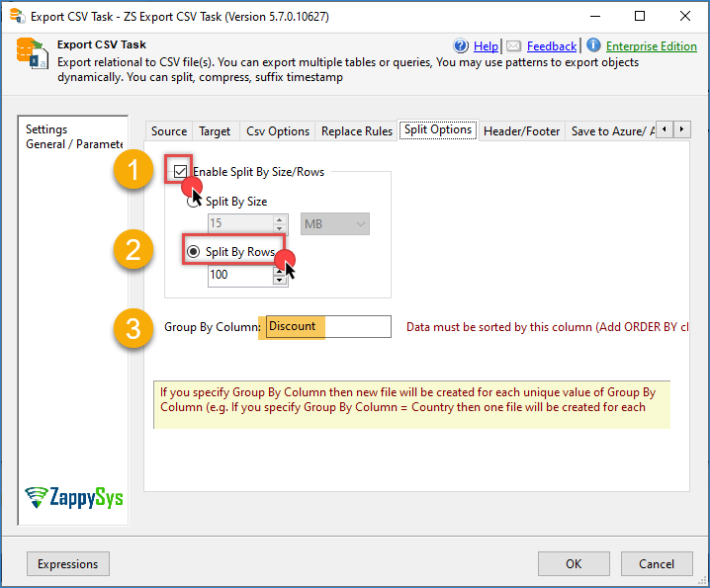Click the Feedback envelope icon
This screenshot has width=710, height=588.
[x=513, y=45]
